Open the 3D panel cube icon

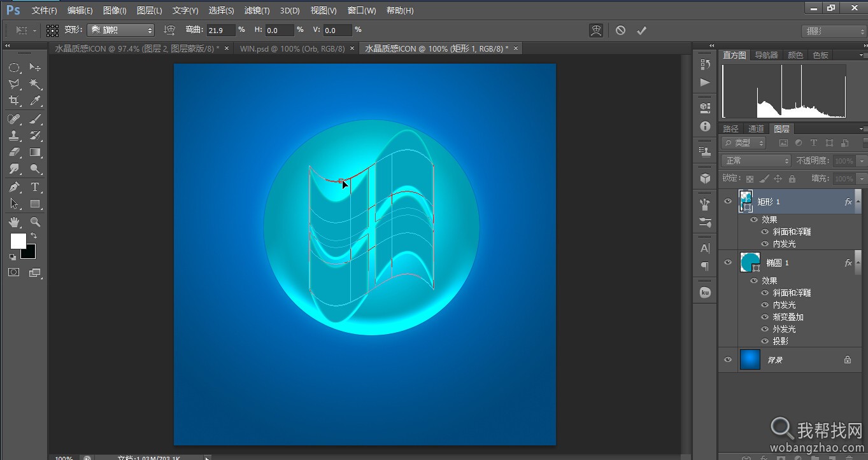(705, 178)
